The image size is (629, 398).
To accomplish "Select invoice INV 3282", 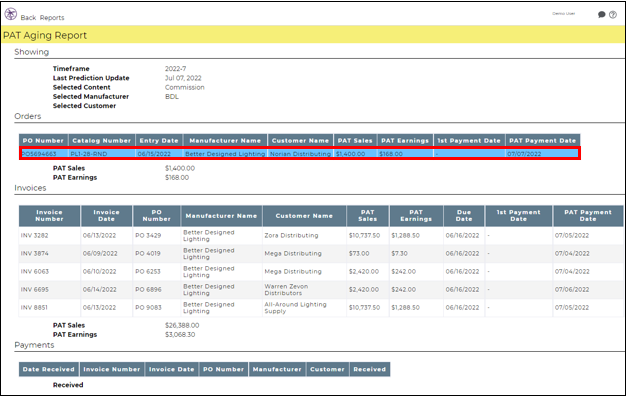I will pos(34,236).
